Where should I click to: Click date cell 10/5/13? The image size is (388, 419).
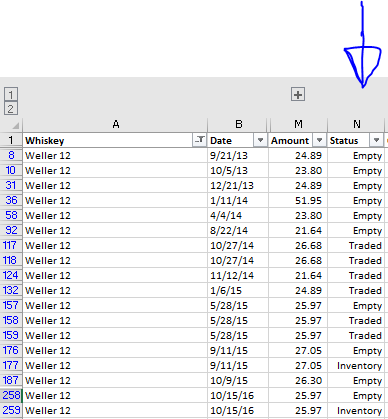[x=238, y=170]
